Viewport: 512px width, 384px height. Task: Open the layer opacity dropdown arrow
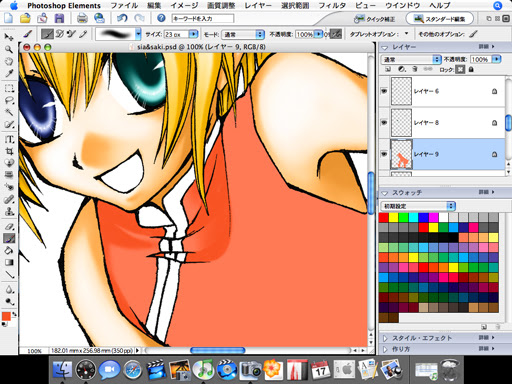[x=497, y=59]
